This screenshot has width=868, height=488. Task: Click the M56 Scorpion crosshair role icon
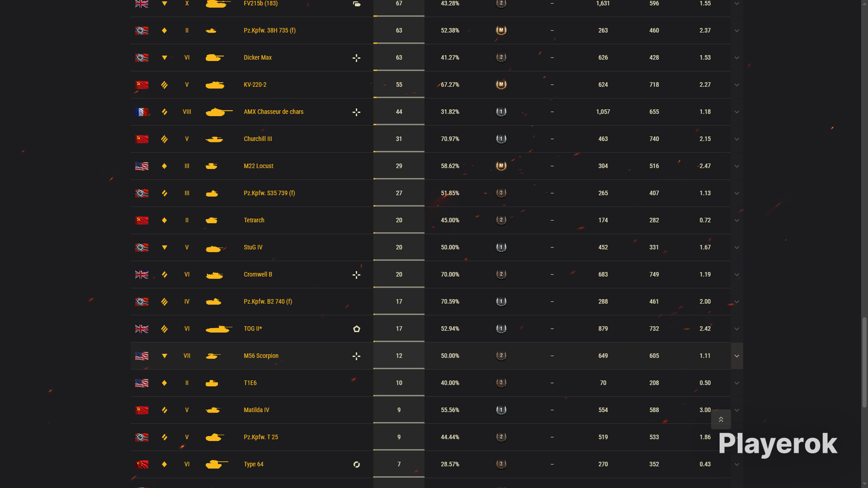[356, 356]
